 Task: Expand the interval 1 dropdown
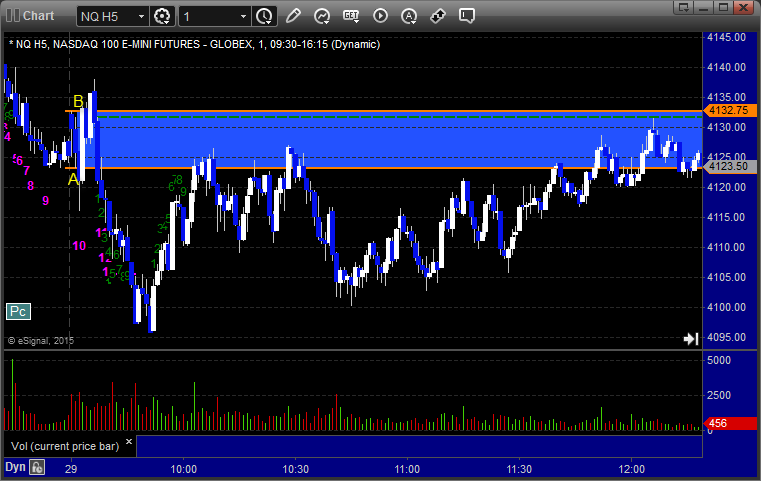click(x=243, y=17)
